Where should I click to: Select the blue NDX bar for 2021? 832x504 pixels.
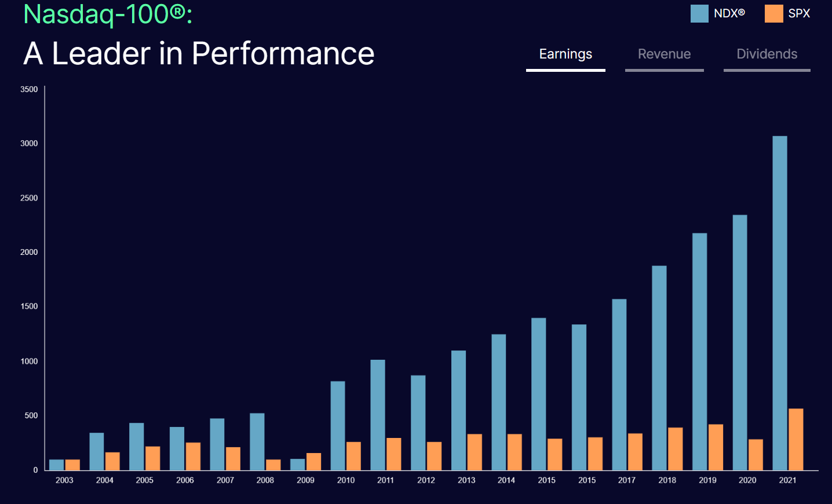pos(780,303)
